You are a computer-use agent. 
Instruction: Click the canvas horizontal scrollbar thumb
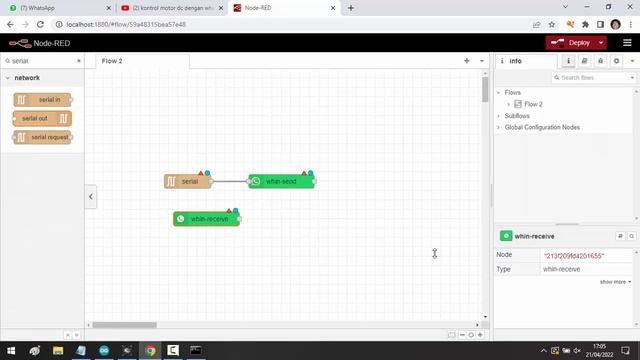click(124, 325)
